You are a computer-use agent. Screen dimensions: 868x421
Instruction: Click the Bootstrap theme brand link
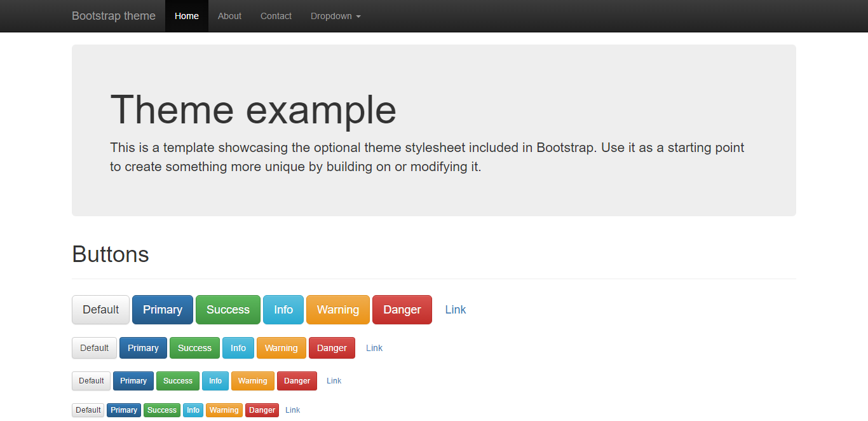pos(114,16)
